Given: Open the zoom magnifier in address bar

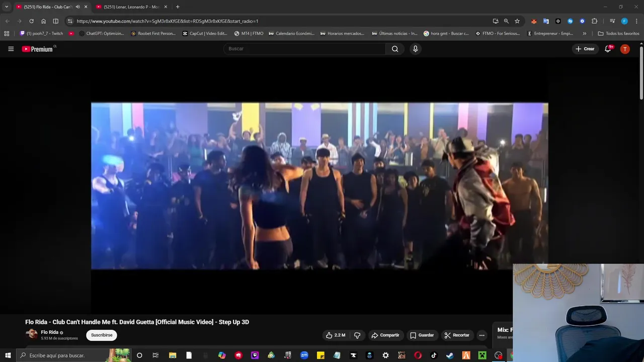Looking at the screenshot, I should coord(506,21).
